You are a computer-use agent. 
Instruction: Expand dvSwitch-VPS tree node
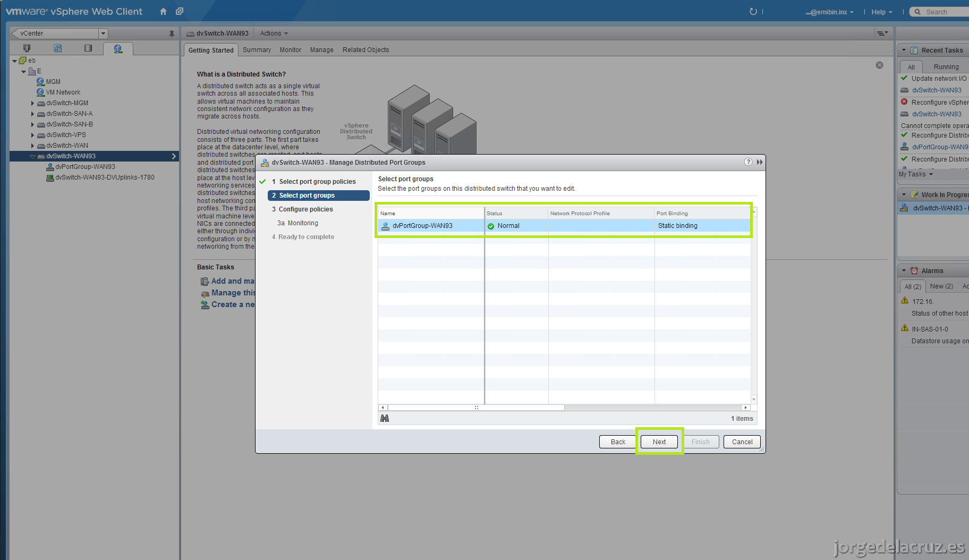(x=32, y=135)
